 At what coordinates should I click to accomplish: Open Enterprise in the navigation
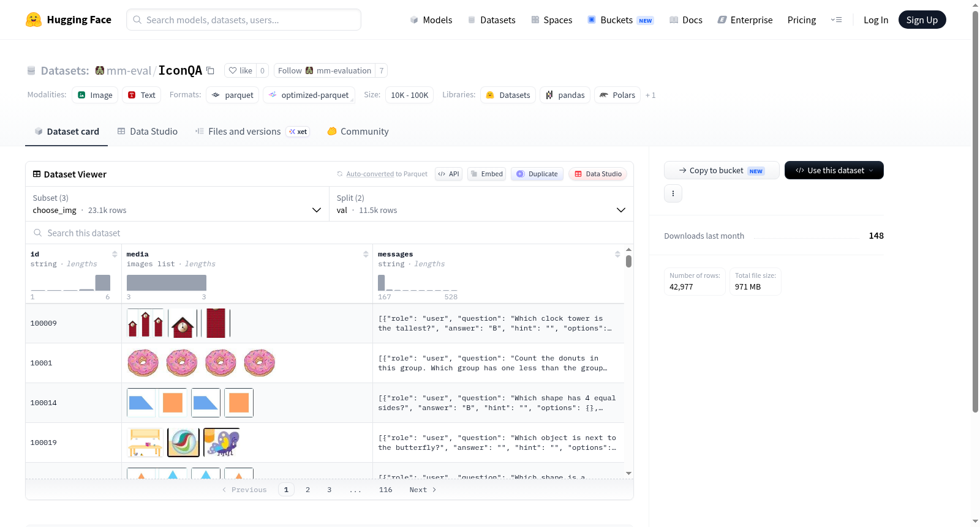(745, 20)
